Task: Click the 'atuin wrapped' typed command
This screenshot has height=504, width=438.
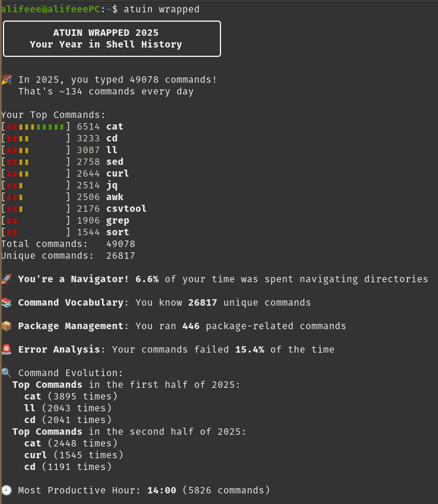Action: click(161, 9)
